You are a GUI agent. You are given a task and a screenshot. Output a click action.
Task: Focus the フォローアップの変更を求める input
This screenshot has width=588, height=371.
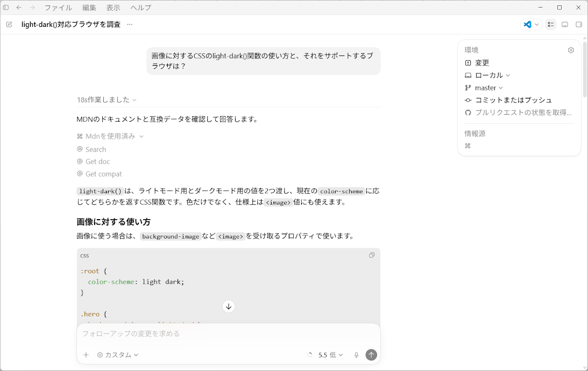pyautogui.click(x=229, y=333)
